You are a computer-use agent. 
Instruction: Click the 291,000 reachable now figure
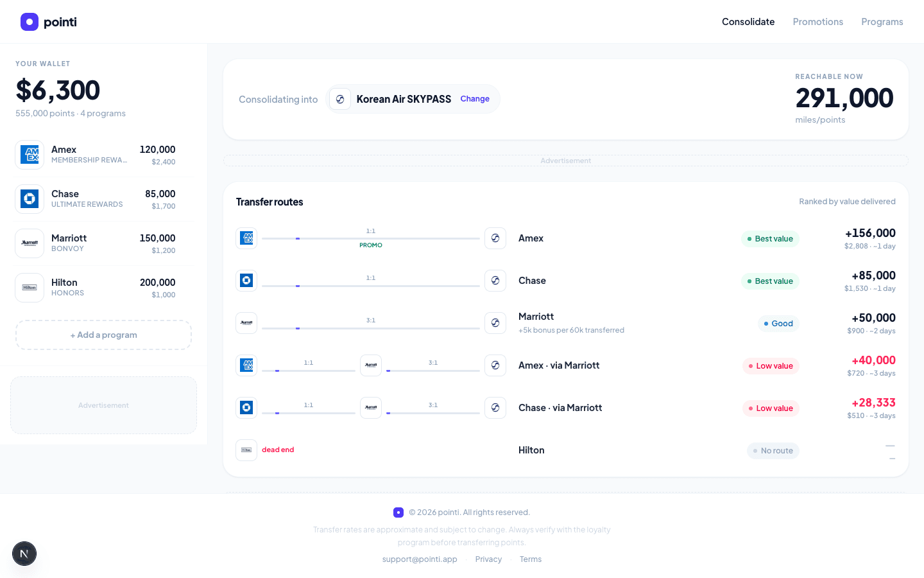pyautogui.click(x=844, y=98)
